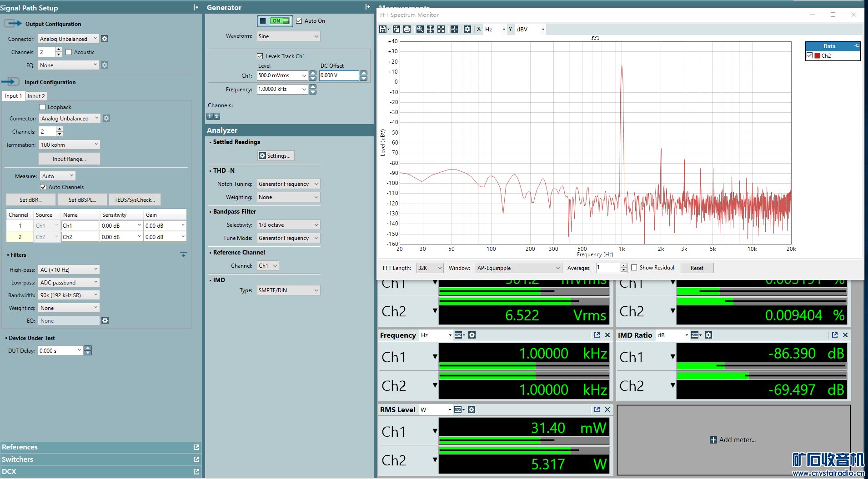Click the copy graph icon in FFT toolbar

pos(396,29)
